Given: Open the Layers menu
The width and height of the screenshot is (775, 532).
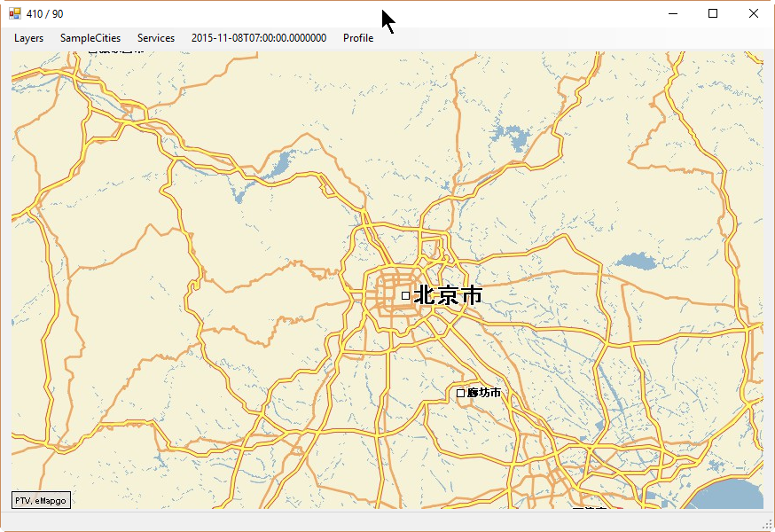Looking at the screenshot, I should click(x=28, y=38).
